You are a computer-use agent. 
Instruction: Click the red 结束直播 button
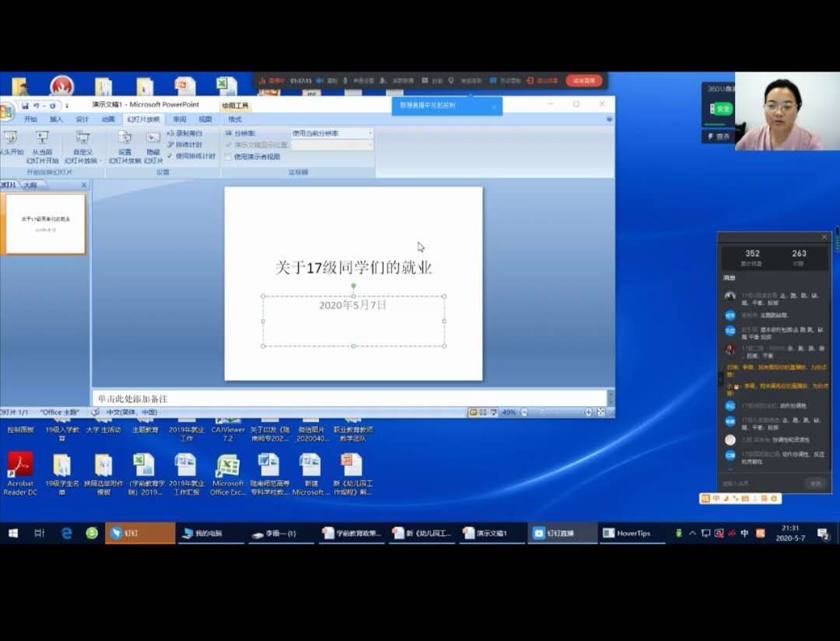click(583, 80)
